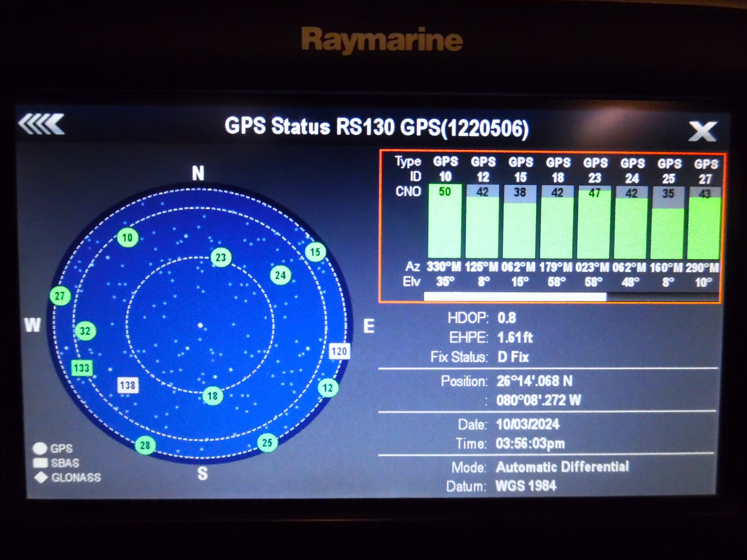Click the Date value 10/03/2024
The image size is (747, 560).
[x=527, y=425]
